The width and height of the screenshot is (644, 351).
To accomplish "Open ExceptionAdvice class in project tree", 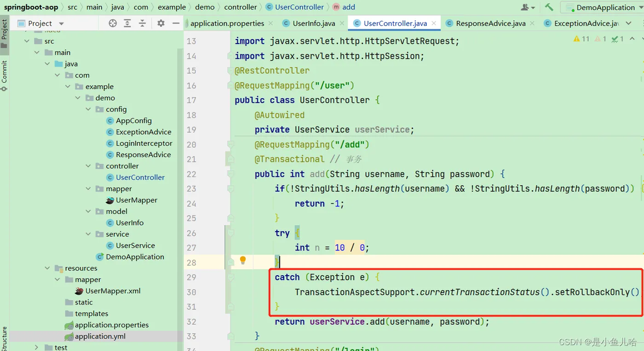I will point(138,132).
